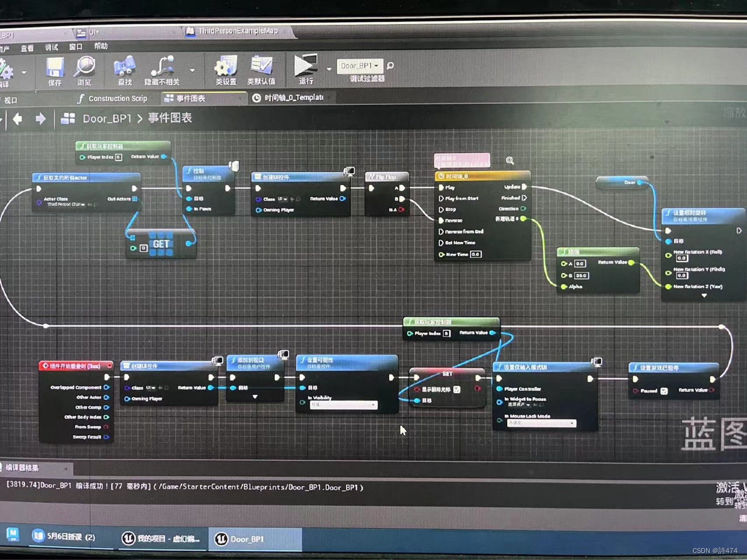This screenshot has width=747, height=560.
Task: Go back with the left navigation arrow
Action: coord(18,119)
